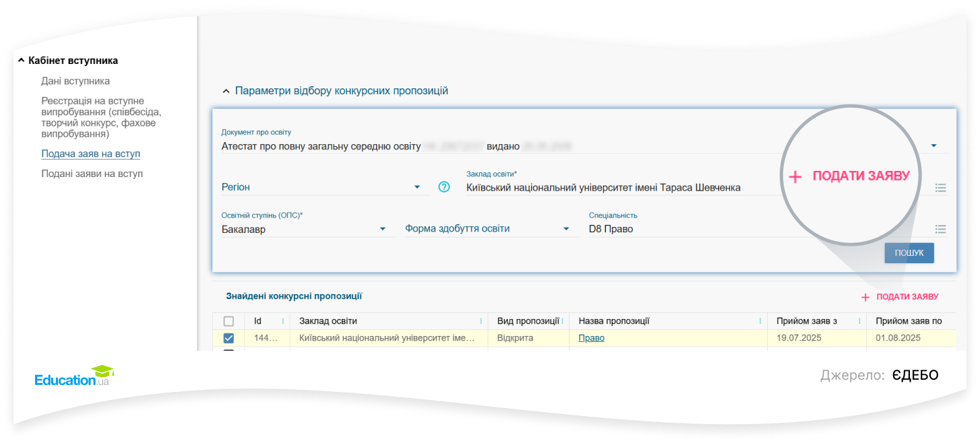Open column menu for Прийом заяв з header
The image size is (980, 443).
[859, 321]
